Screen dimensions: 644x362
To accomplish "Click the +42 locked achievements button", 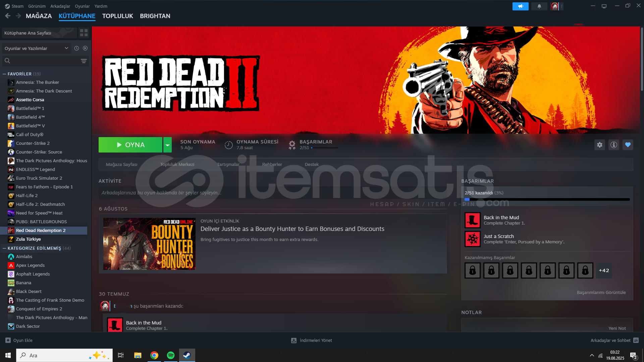I will 604,270.
